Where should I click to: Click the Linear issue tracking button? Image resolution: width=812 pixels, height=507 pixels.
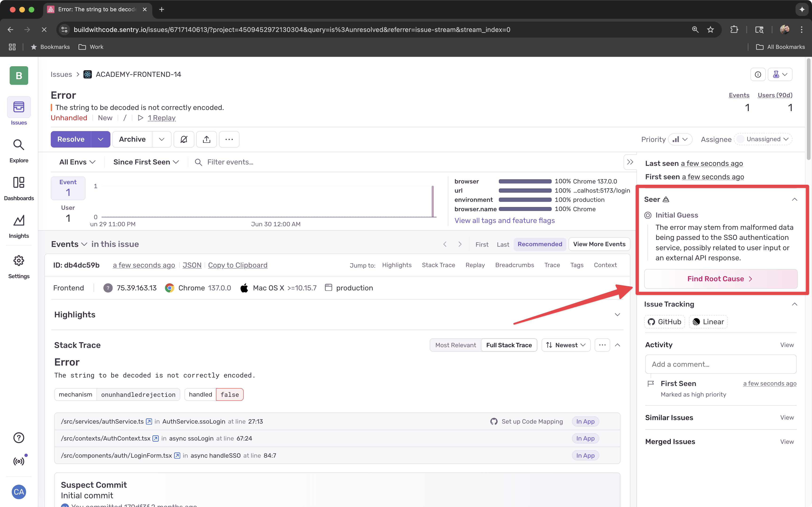[708, 322]
